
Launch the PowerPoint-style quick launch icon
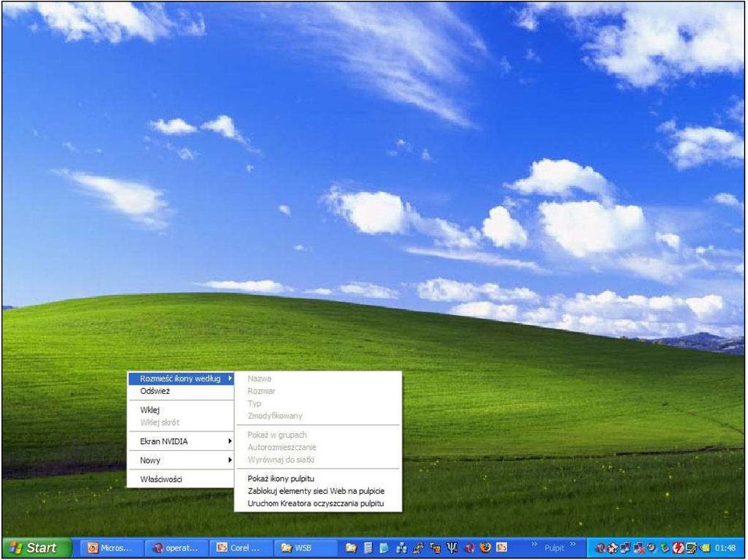[x=502, y=547]
